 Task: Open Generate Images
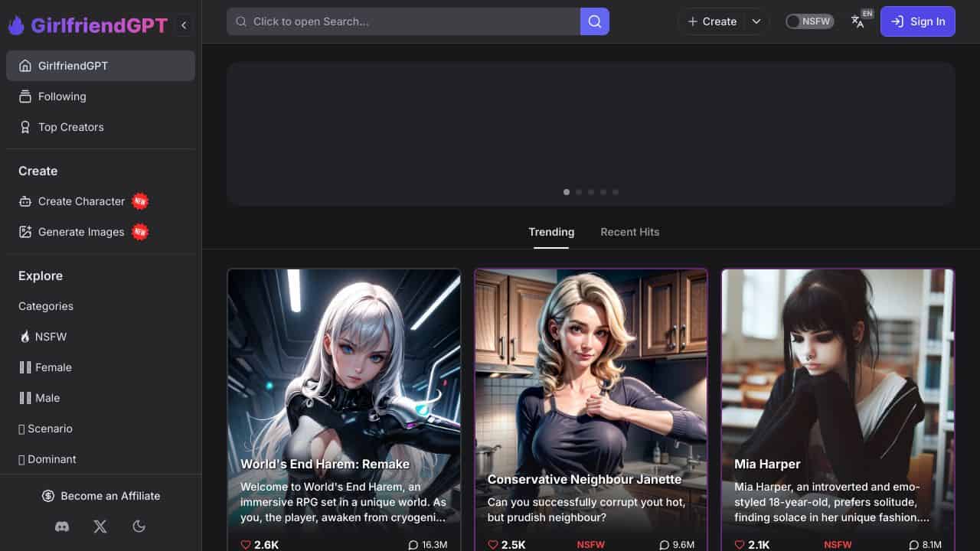point(100,232)
